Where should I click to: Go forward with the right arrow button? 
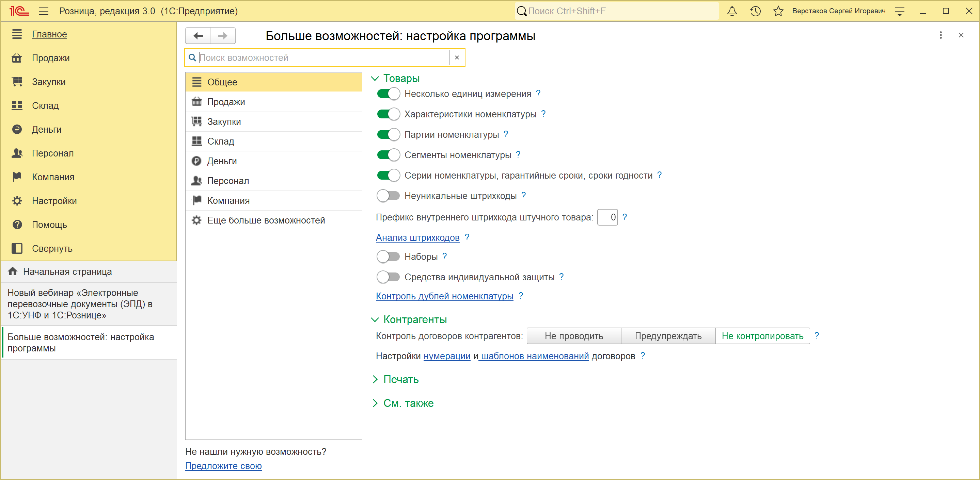[x=223, y=36]
